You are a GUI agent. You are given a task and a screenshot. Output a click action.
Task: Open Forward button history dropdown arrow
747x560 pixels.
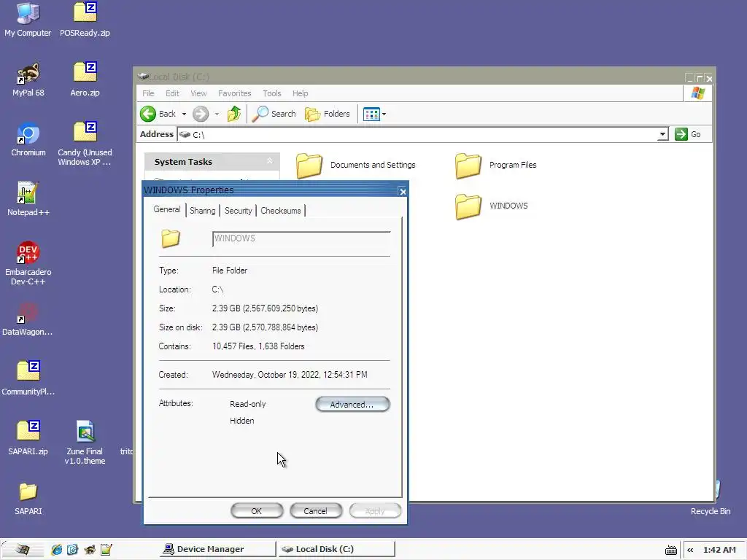click(217, 114)
